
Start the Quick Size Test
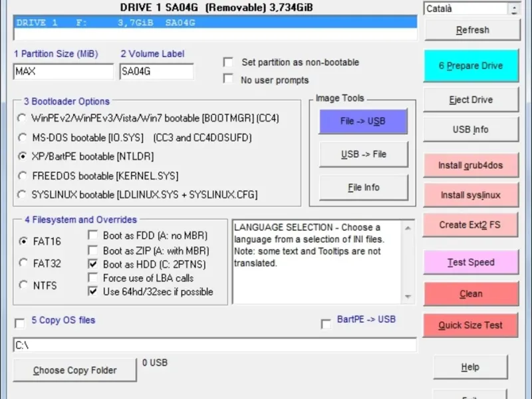[470, 325]
